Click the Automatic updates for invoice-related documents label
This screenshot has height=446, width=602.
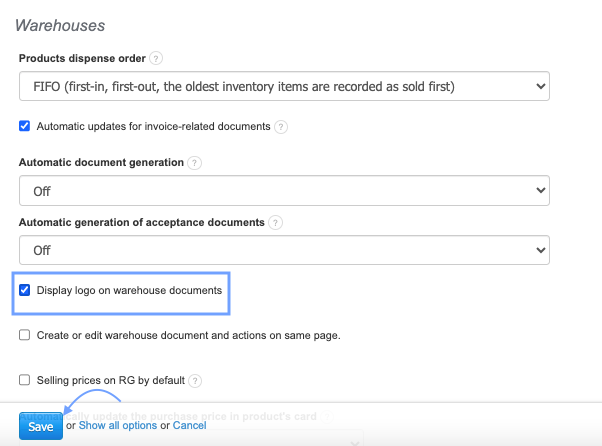[x=153, y=127]
